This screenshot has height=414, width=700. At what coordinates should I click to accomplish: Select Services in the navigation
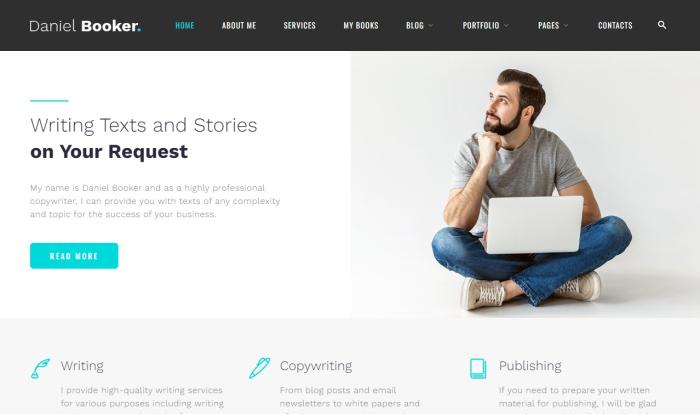[x=300, y=25]
